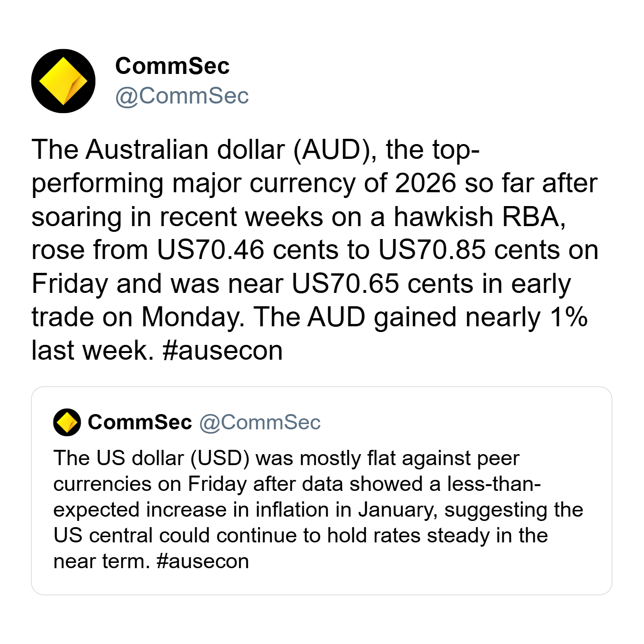
Task: Click "(USD)" in the quoted tweet
Action: [220, 458]
